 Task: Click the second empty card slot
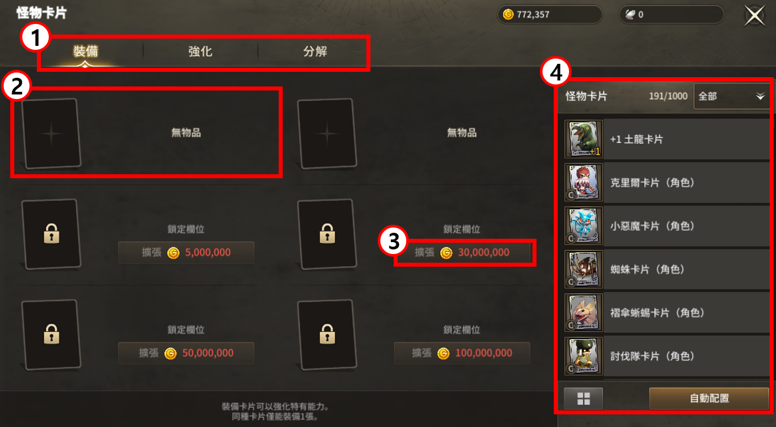327,134
